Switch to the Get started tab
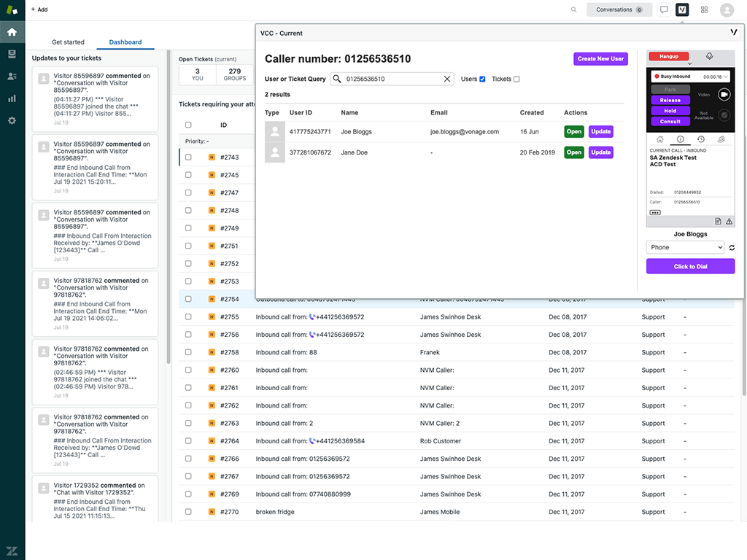Viewport: 747px width, 560px height. click(x=68, y=42)
